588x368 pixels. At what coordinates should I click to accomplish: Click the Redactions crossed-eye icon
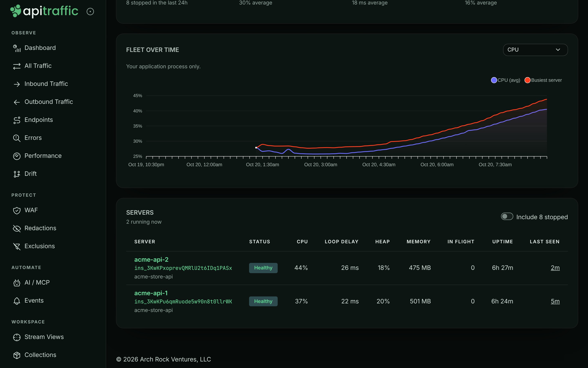pos(17,229)
